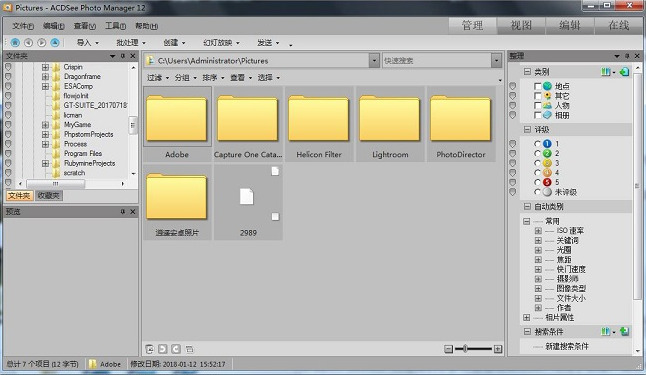The width and height of the screenshot is (646, 375).
Task: Expand the MyGame folder tree node
Action: 45,124
